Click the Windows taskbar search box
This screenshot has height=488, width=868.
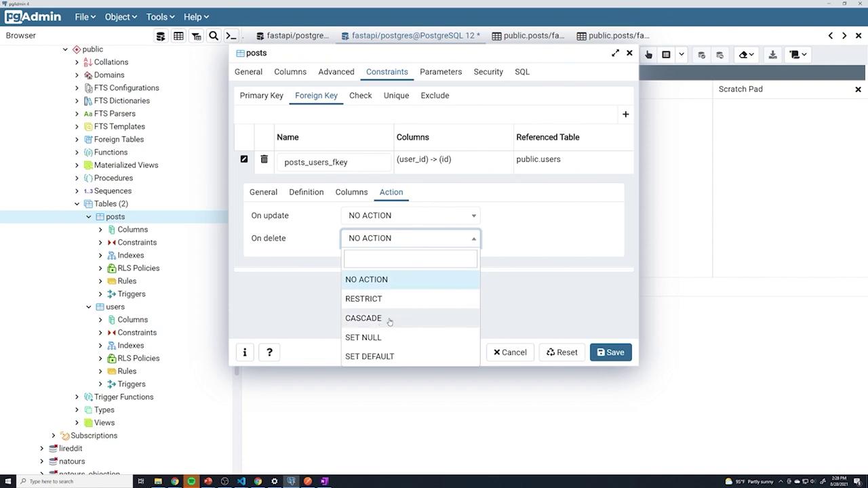coord(73,481)
